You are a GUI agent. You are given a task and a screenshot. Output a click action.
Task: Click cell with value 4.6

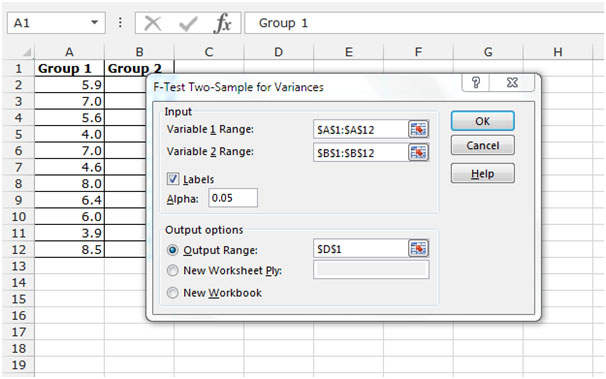tap(70, 167)
